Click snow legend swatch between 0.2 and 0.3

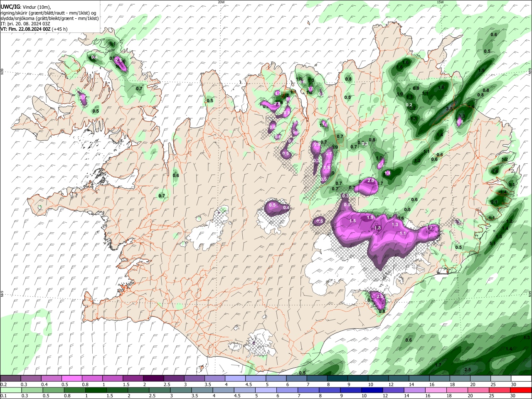[10, 379]
